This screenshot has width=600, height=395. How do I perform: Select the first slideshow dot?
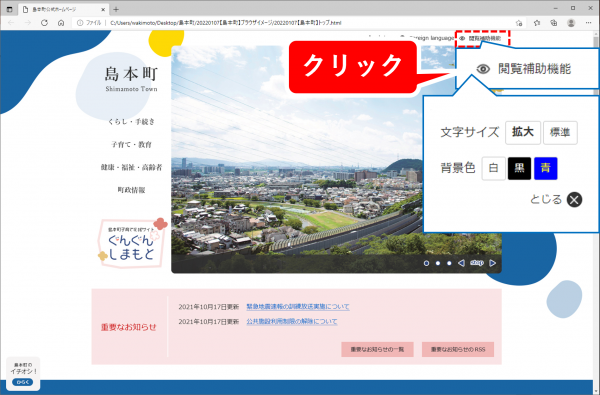click(x=426, y=263)
